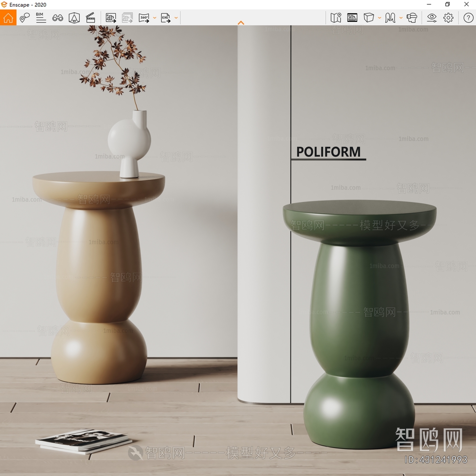The image size is (476, 476).
Task: Expand the projection mode dropdown
Action: point(380,18)
